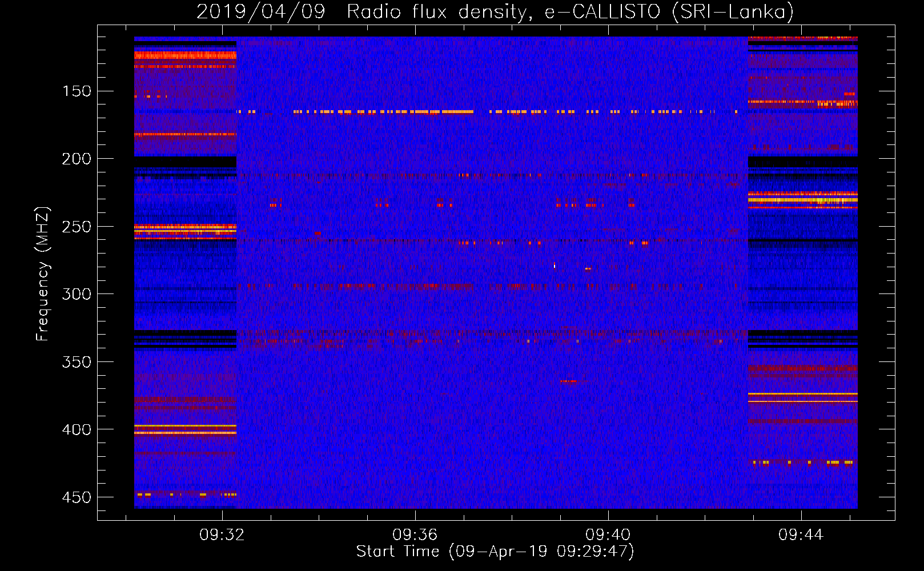Click the 09:36 time axis label
924x571 pixels.
coord(415,534)
